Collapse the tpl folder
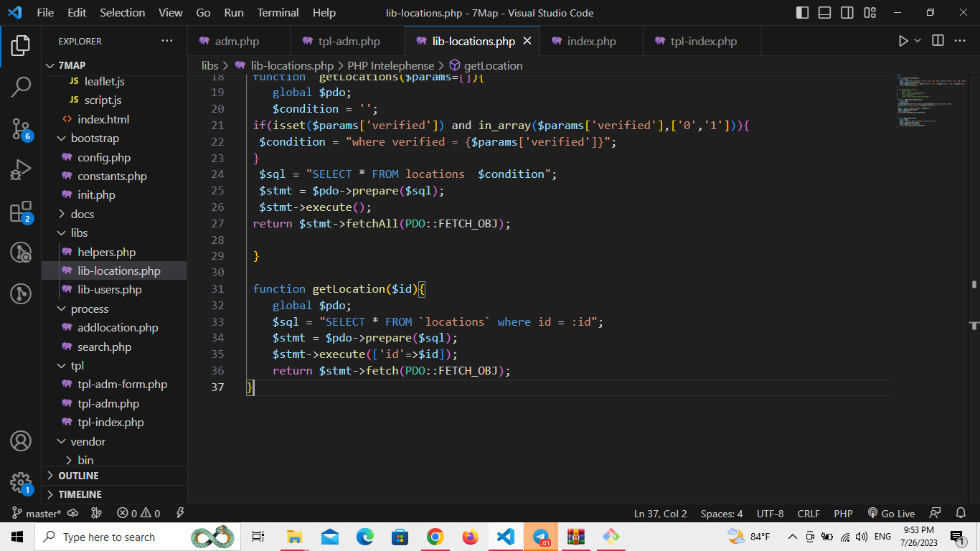Viewport: 980px width, 551px height. (x=115, y=365)
